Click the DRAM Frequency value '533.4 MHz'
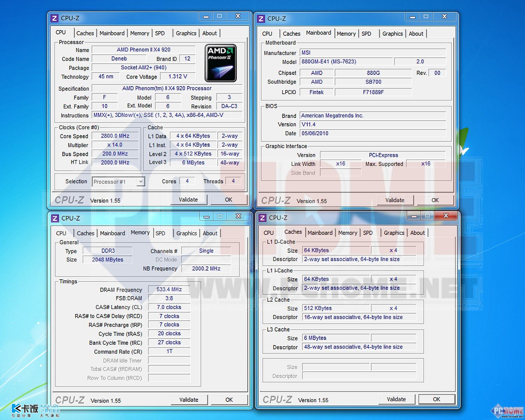The image size is (525, 420). point(169,289)
